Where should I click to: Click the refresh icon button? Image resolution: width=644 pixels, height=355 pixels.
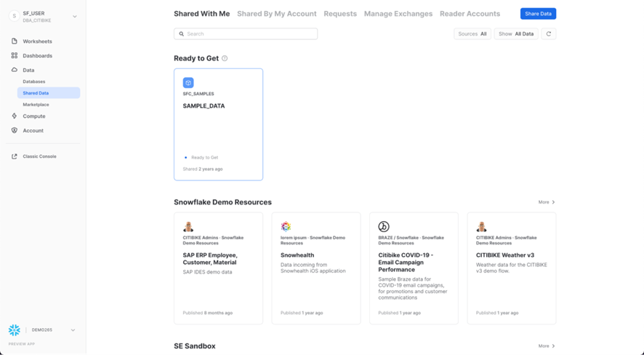tap(549, 34)
